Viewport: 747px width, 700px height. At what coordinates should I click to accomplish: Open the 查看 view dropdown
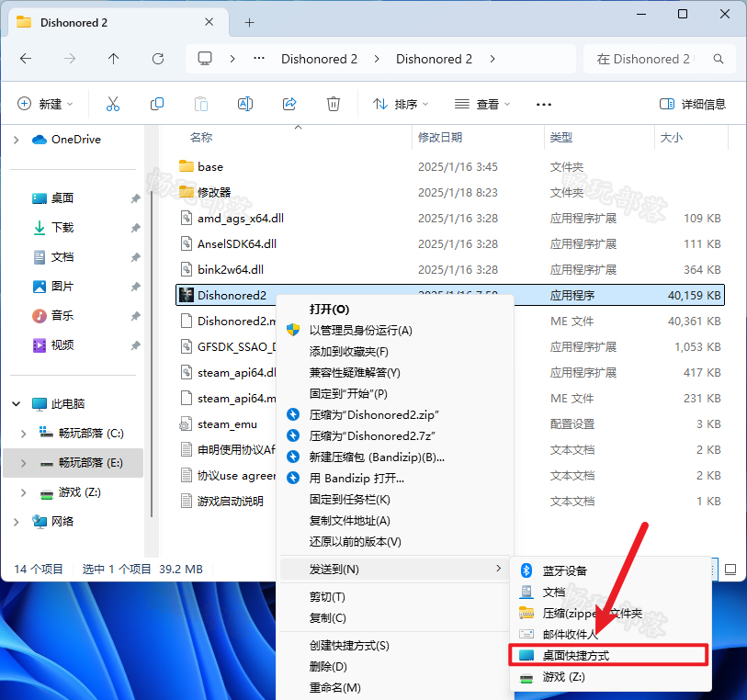[x=482, y=104]
